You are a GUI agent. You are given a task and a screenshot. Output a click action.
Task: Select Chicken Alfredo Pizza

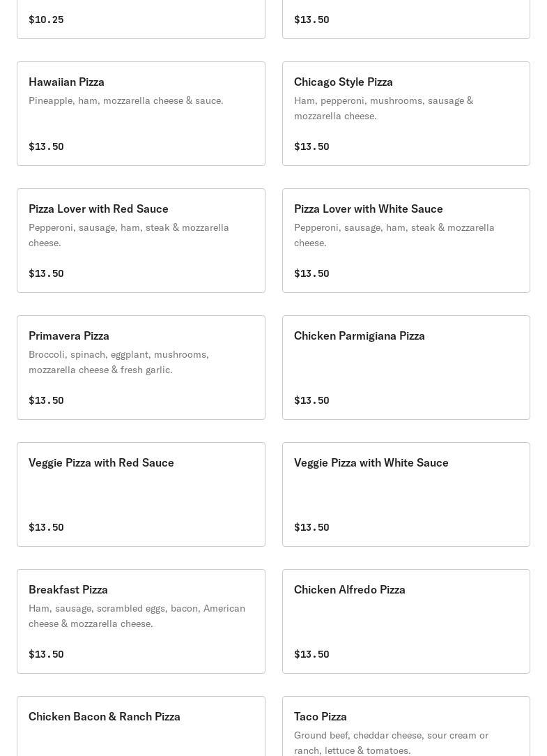pyautogui.click(x=406, y=621)
